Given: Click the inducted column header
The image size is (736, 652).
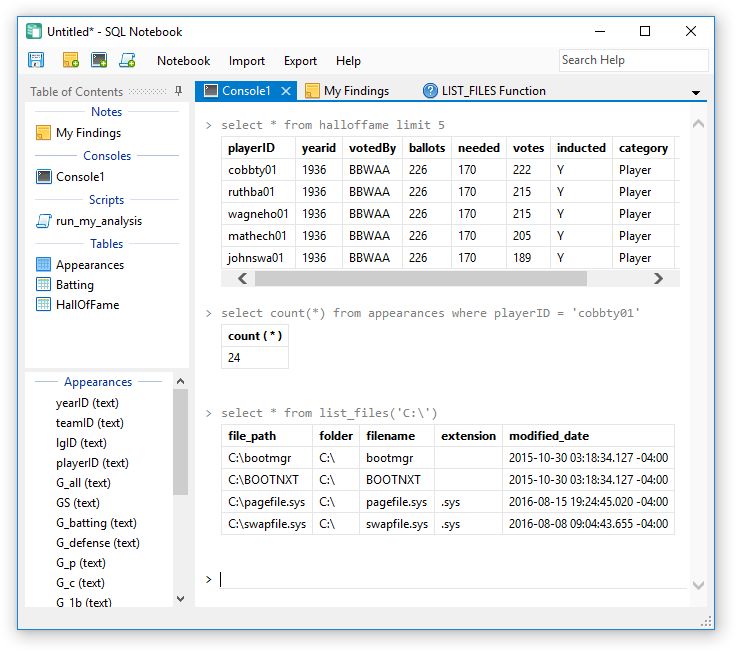Looking at the screenshot, I should pyautogui.click(x=581, y=148).
